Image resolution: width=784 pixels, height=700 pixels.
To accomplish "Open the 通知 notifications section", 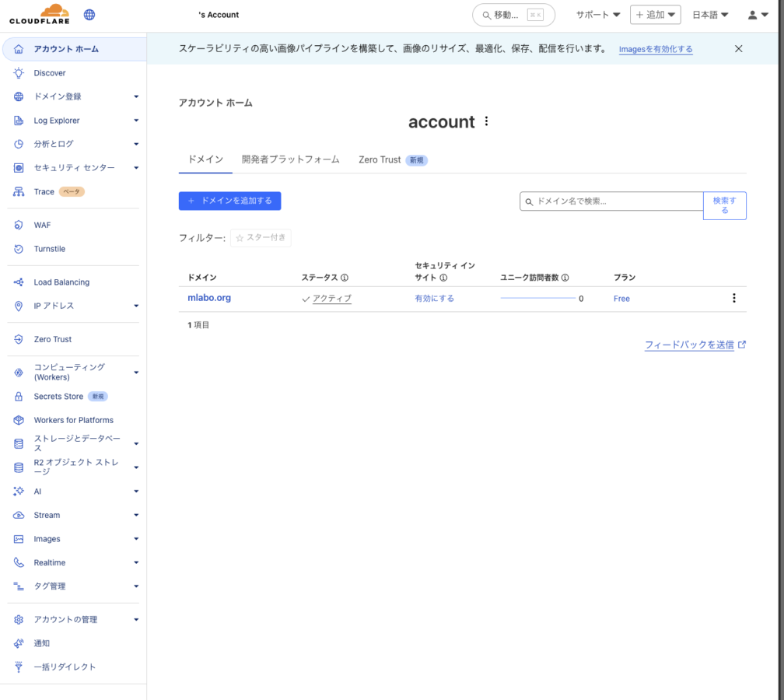I will [x=42, y=643].
